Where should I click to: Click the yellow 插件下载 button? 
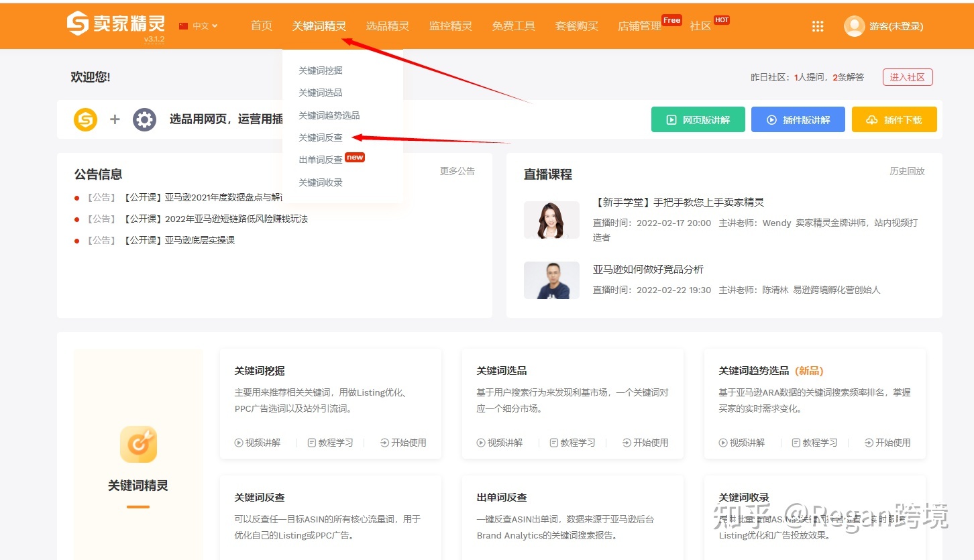(x=894, y=119)
